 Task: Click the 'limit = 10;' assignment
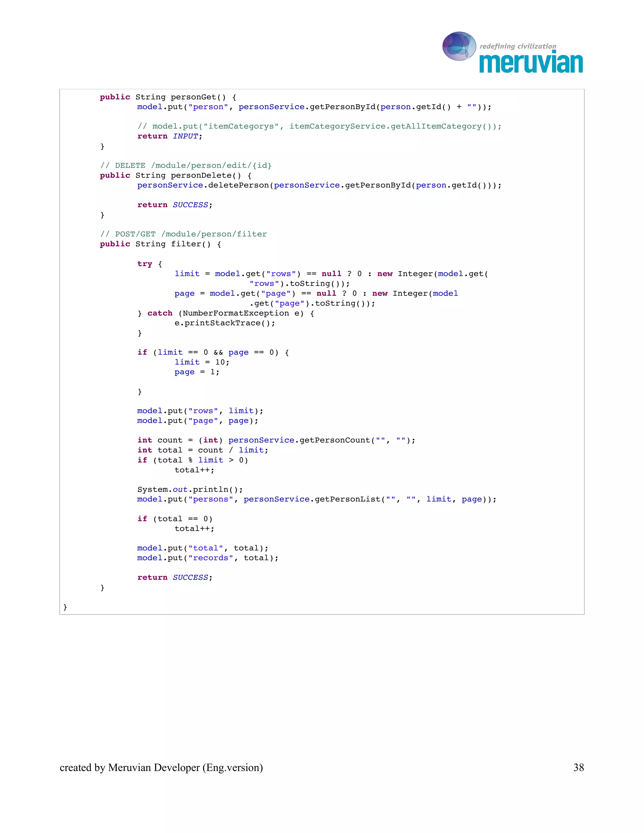[x=202, y=362]
